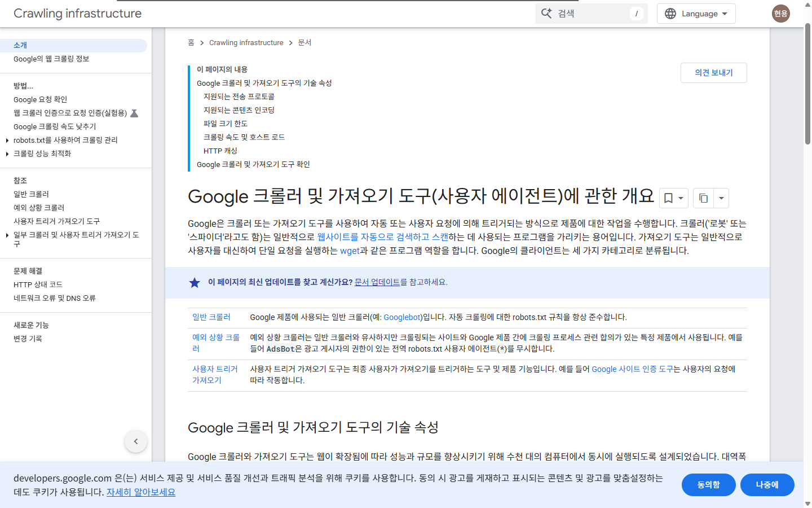812x508 pixels.
Task: Click the globe icon for Language
Action: coord(670,14)
